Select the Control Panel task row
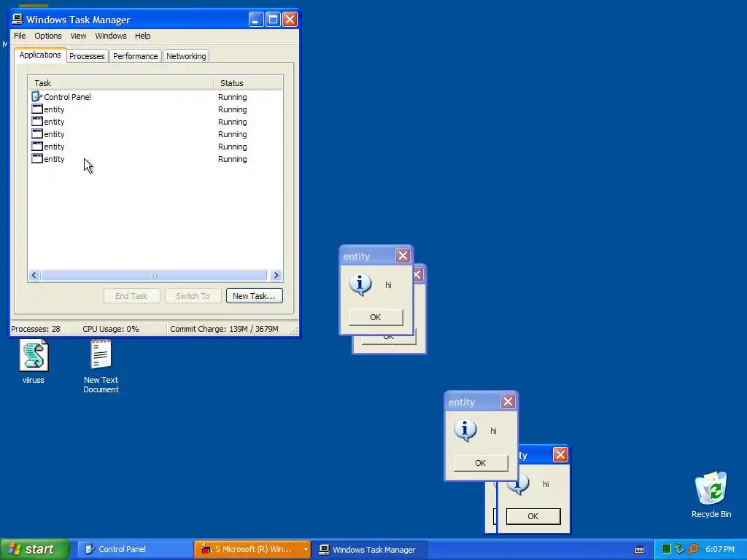 [x=155, y=97]
